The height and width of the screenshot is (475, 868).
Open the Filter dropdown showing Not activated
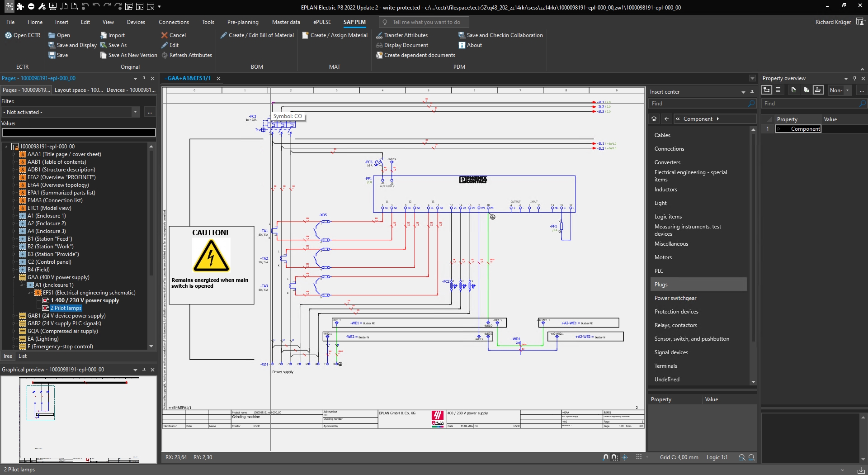click(x=136, y=112)
